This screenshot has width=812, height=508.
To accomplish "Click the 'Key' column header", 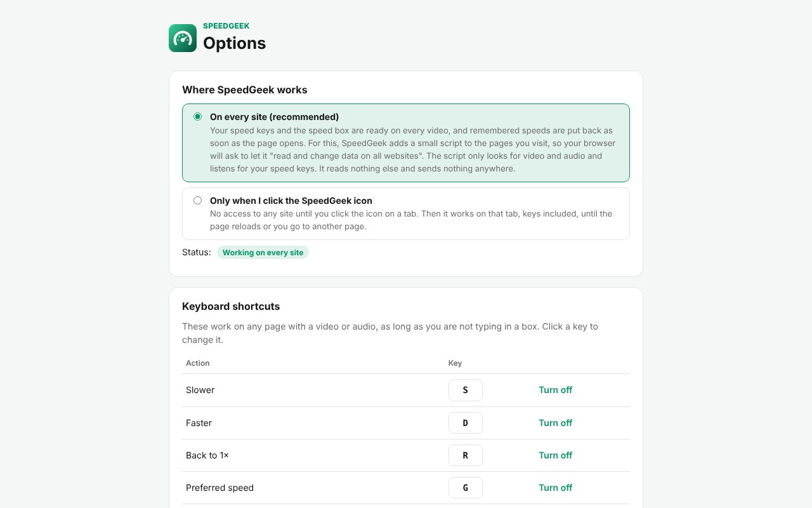I will (455, 363).
